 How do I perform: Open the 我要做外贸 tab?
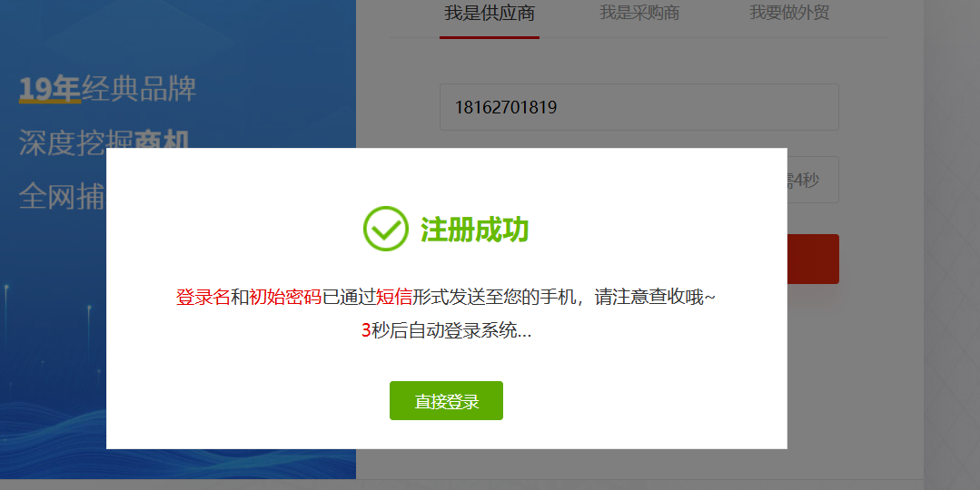click(x=789, y=13)
